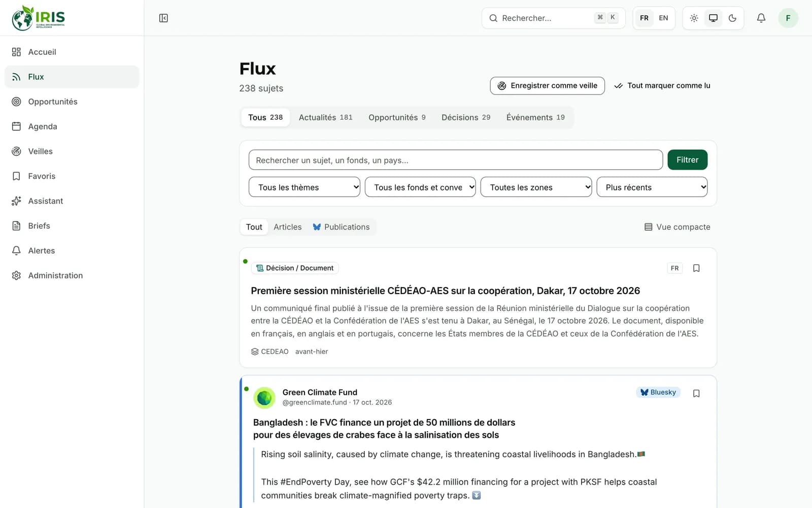The height and width of the screenshot is (508, 812).
Task: Switch to the Opportunités 9 tab
Action: [397, 117]
